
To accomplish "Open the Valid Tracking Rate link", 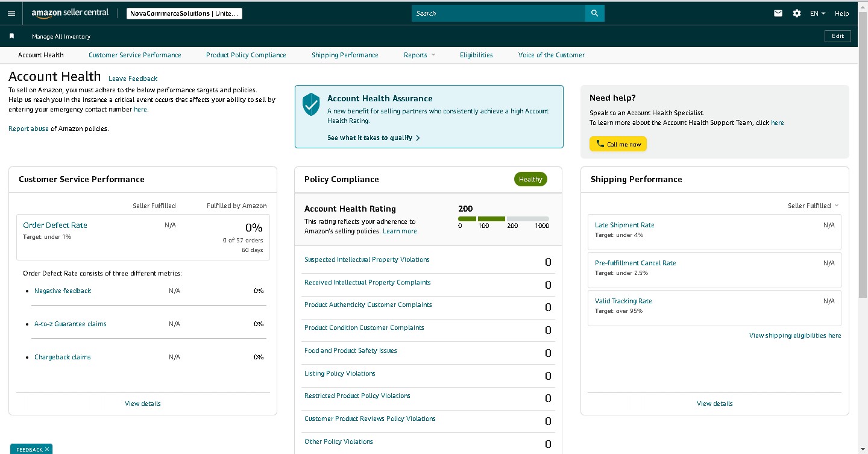I will pyautogui.click(x=623, y=301).
